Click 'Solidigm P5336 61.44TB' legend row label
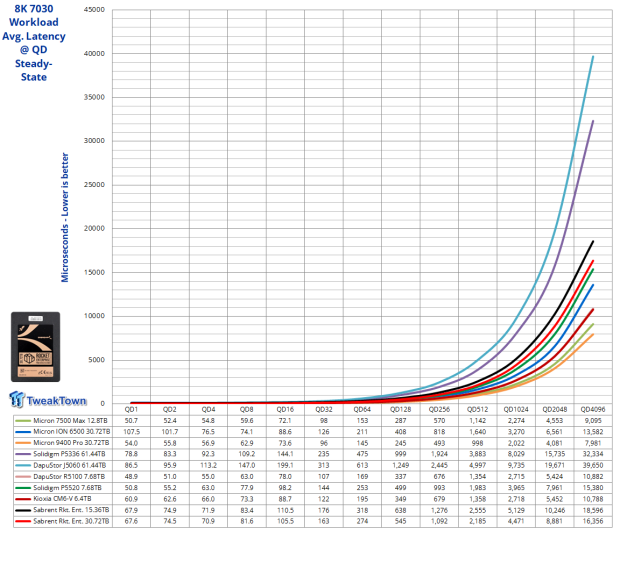The image size is (620, 568). tap(69, 454)
